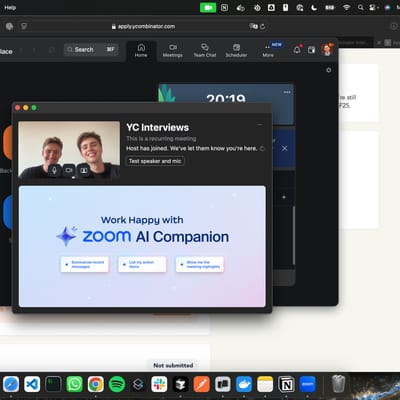
Task: Click the privacy shield icon left of address bar
Action: [x=24, y=26]
